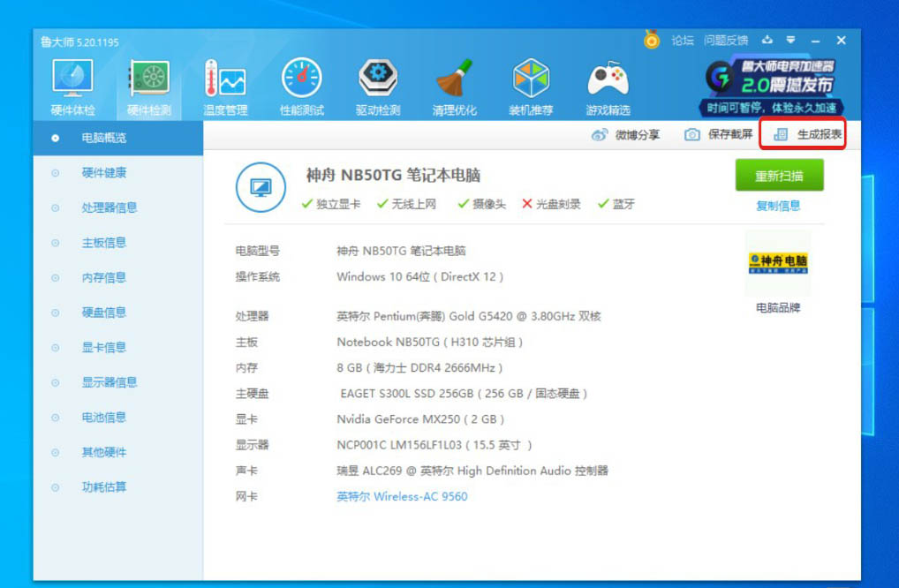Screen dimensions: 899x588
Task: Click the 复制信息 link
Action: click(x=778, y=206)
